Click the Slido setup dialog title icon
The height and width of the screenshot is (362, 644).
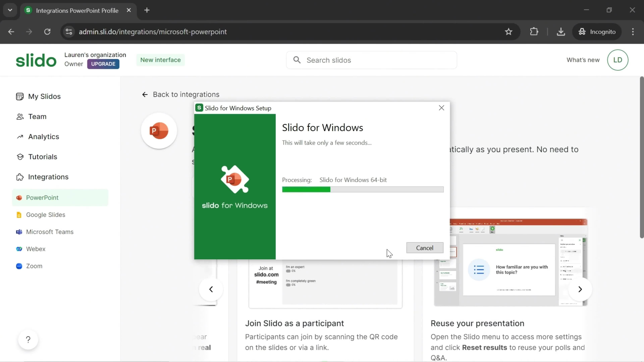[x=199, y=108]
